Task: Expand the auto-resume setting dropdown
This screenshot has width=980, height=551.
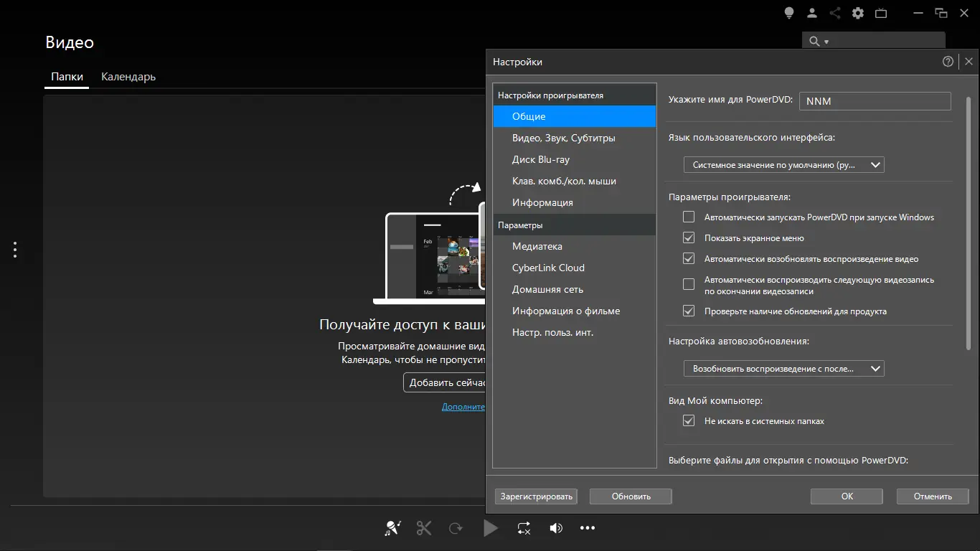Action: point(783,369)
